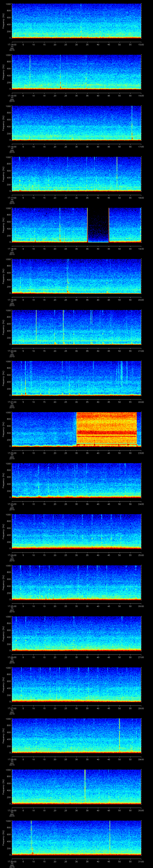Click the vertical spike near 56 seconds in the 17:16 spectrogram
Image resolution: width=153 pixels, height=868 pixels.
tap(132, 123)
